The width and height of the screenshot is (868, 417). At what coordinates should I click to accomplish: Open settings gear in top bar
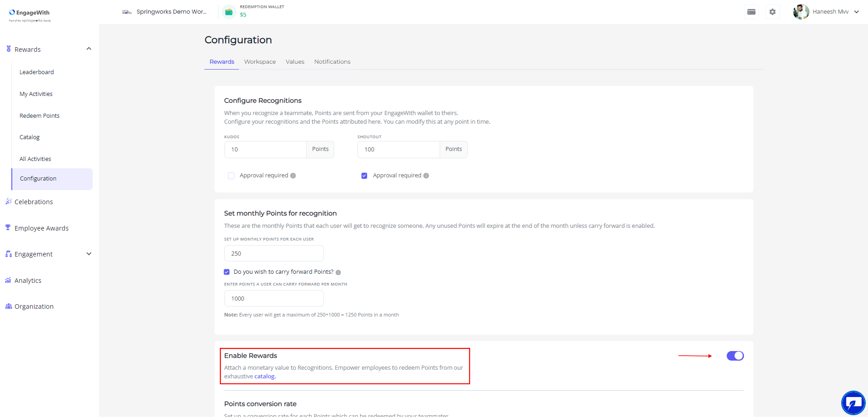click(773, 12)
